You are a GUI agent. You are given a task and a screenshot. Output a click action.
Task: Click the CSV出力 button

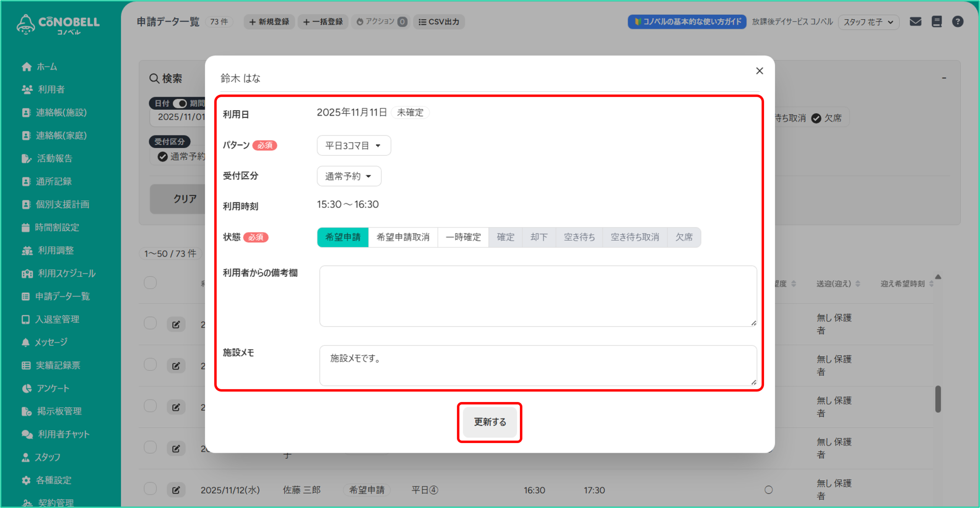[x=439, y=22]
